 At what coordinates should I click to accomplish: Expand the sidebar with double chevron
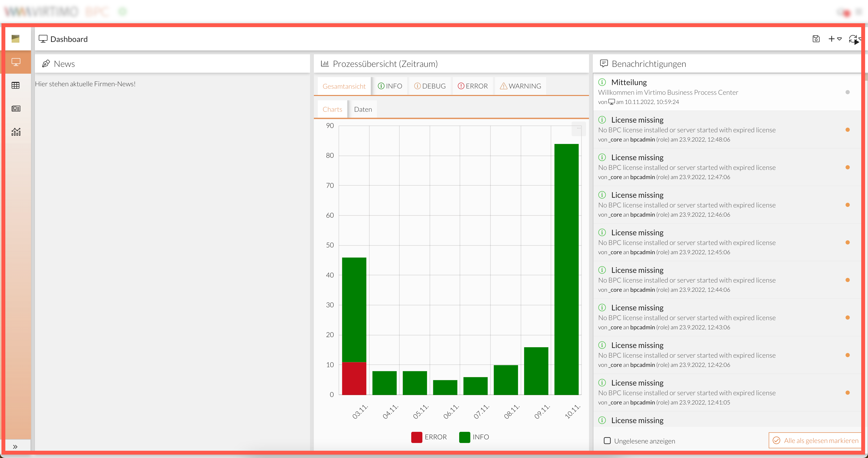pyautogui.click(x=15, y=447)
